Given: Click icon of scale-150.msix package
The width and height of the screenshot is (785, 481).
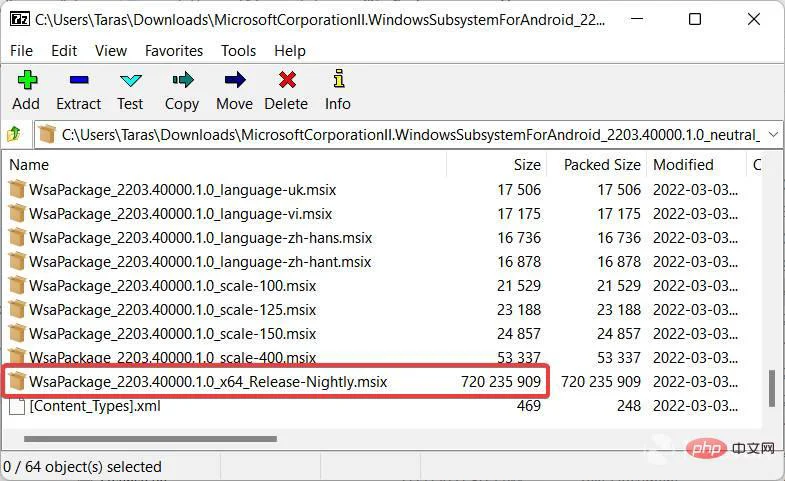Looking at the screenshot, I should (x=17, y=334).
